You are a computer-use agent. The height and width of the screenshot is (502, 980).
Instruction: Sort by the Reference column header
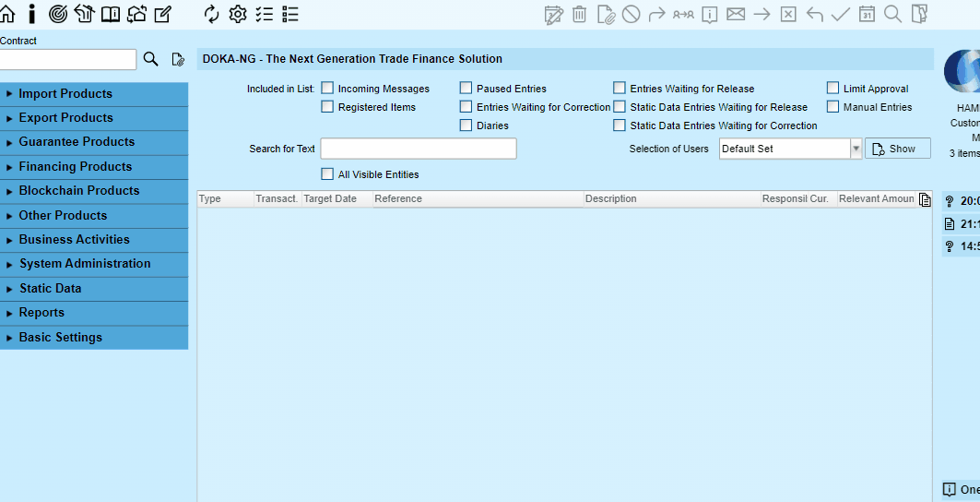pyautogui.click(x=478, y=199)
